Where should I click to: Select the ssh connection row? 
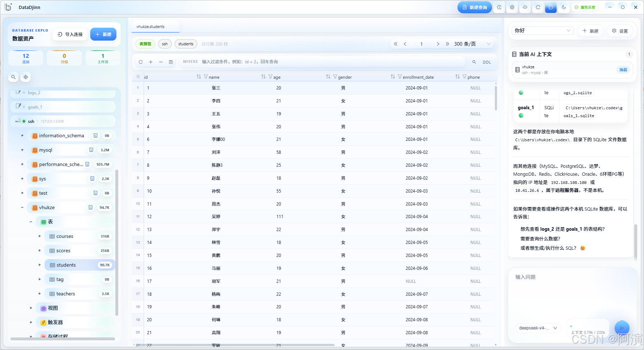tap(63, 121)
